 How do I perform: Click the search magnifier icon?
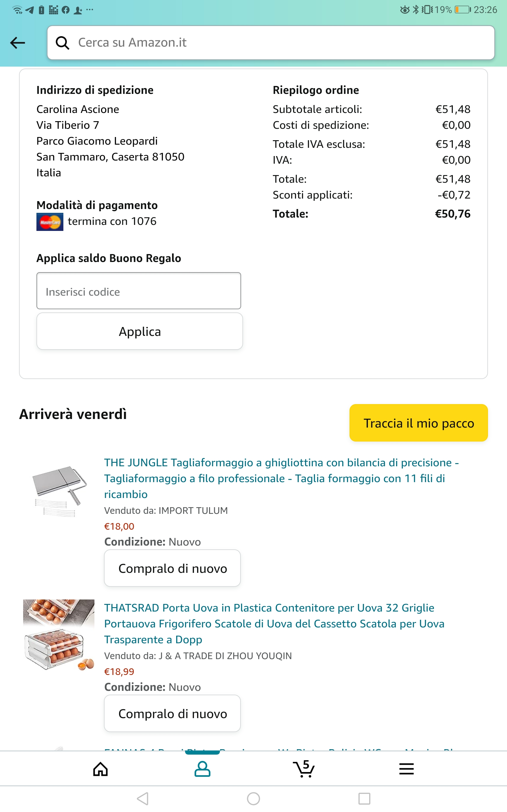(62, 43)
